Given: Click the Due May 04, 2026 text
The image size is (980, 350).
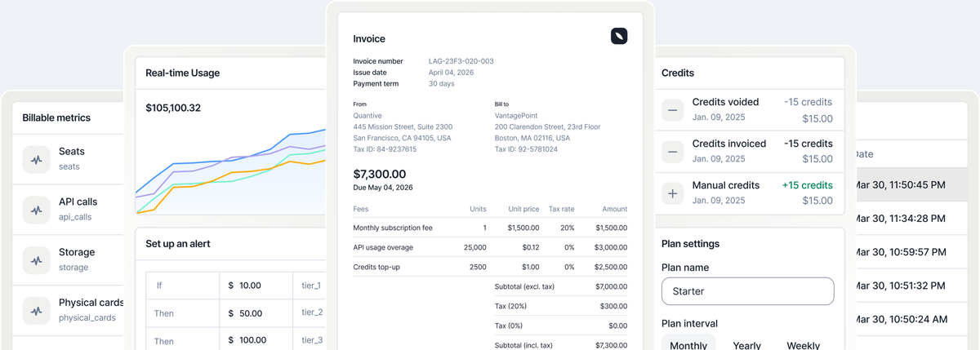Looking at the screenshot, I should click(x=383, y=187).
